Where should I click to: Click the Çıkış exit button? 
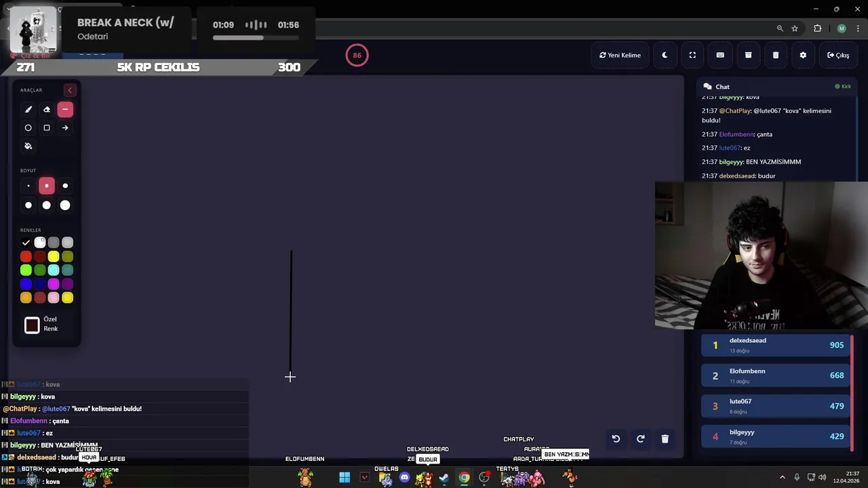pyautogui.click(x=838, y=55)
